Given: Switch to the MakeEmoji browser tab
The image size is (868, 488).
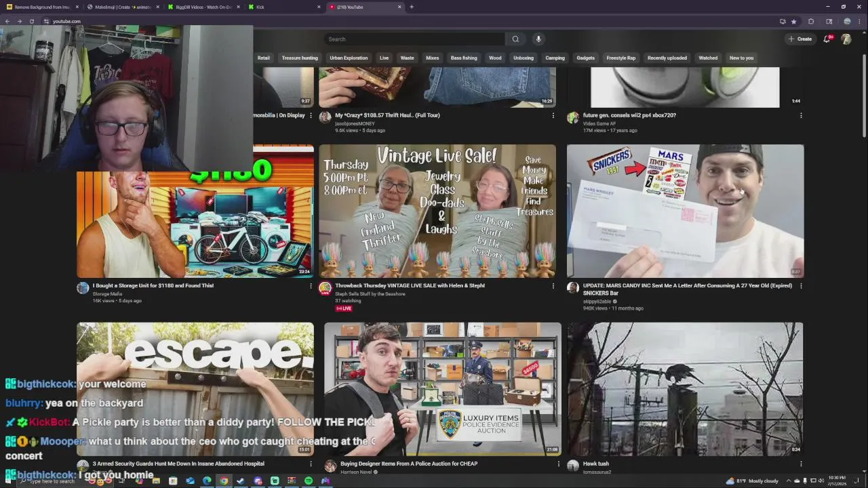Looking at the screenshot, I should [122, 7].
